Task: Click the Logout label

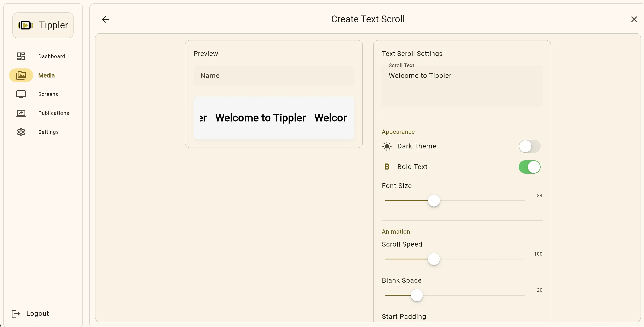Action: point(37,313)
